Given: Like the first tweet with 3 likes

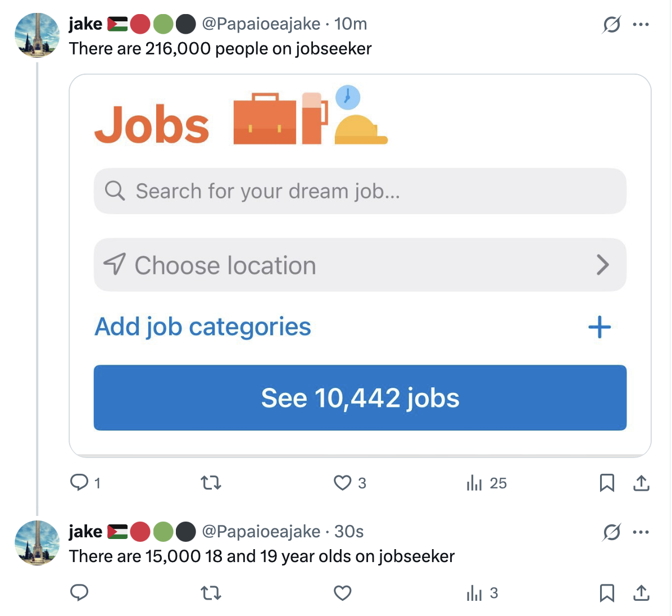Looking at the screenshot, I should coord(343,483).
